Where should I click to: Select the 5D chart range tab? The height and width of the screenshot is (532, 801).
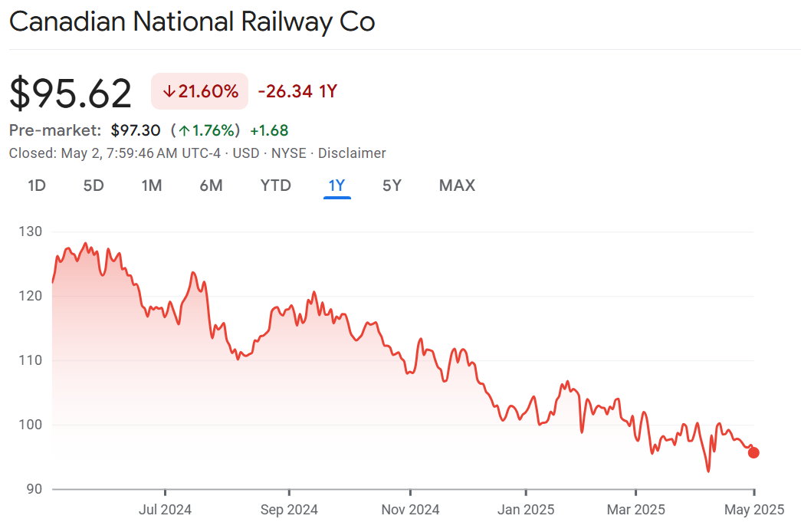94,186
